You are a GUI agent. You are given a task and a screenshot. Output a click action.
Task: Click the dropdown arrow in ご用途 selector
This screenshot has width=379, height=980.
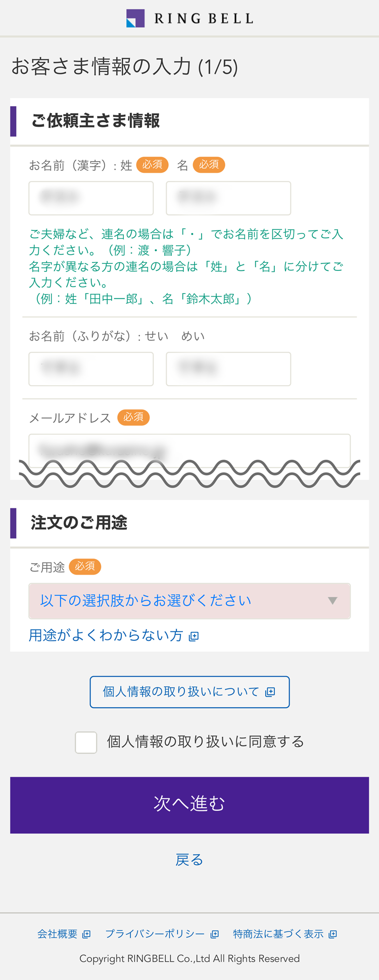pos(333,601)
